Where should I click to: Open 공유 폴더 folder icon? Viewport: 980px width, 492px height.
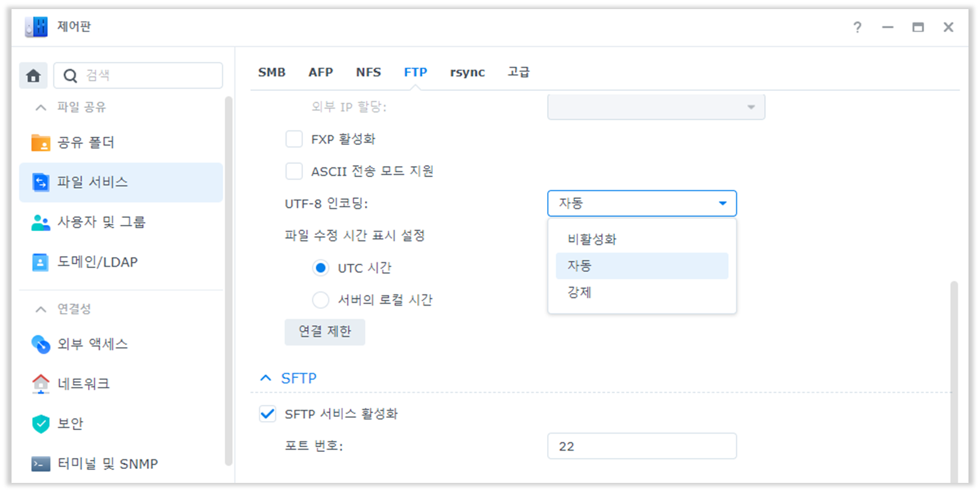pyautogui.click(x=41, y=143)
